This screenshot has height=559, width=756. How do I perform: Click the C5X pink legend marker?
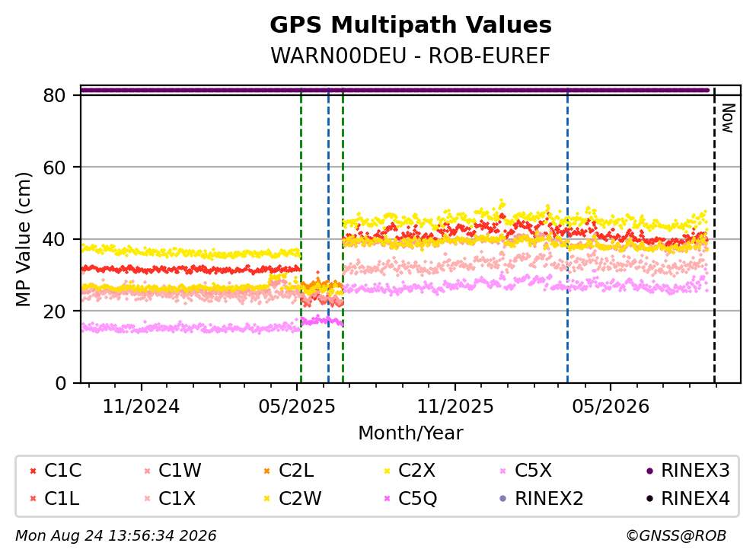pyautogui.click(x=503, y=471)
